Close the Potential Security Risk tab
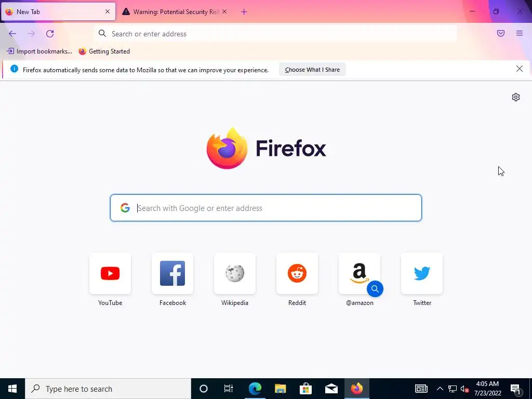Image resolution: width=532 pixels, height=399 pixels. pos(224,11)
